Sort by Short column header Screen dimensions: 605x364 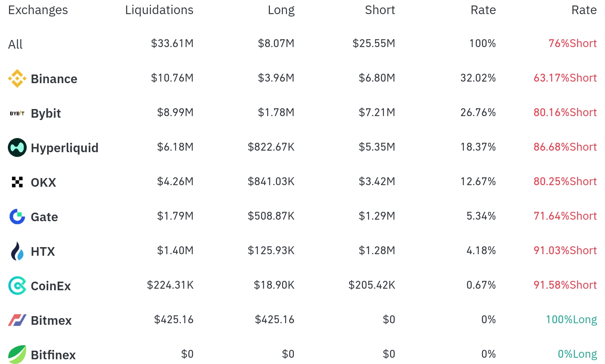pyautogui.click(x=379, y=10)
